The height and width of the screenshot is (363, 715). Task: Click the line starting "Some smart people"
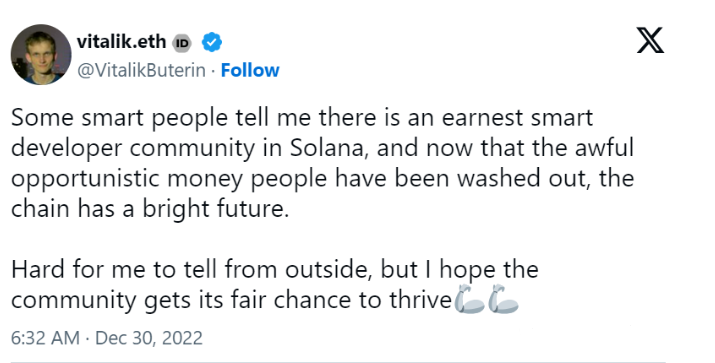pos(302,117)
